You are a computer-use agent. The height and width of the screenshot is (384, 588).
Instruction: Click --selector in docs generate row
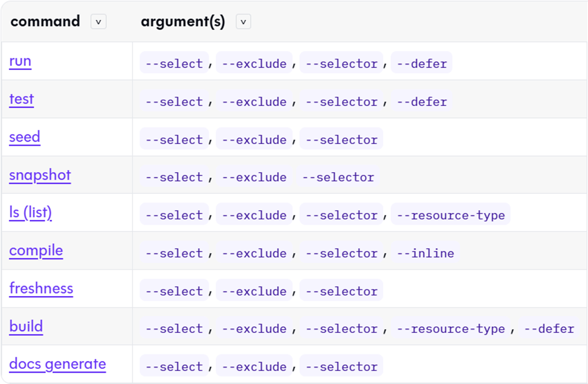click(341, 367)
